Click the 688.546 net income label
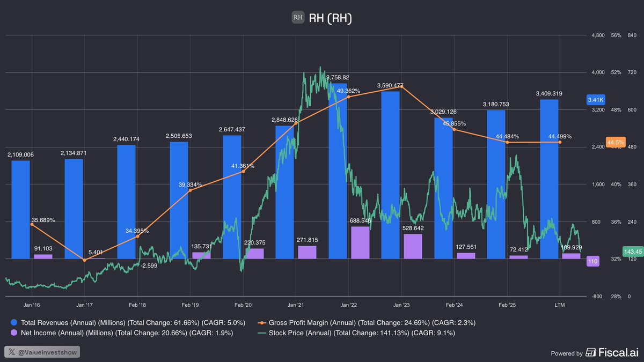Screen dimensions: 644x362 click(360, 220)
